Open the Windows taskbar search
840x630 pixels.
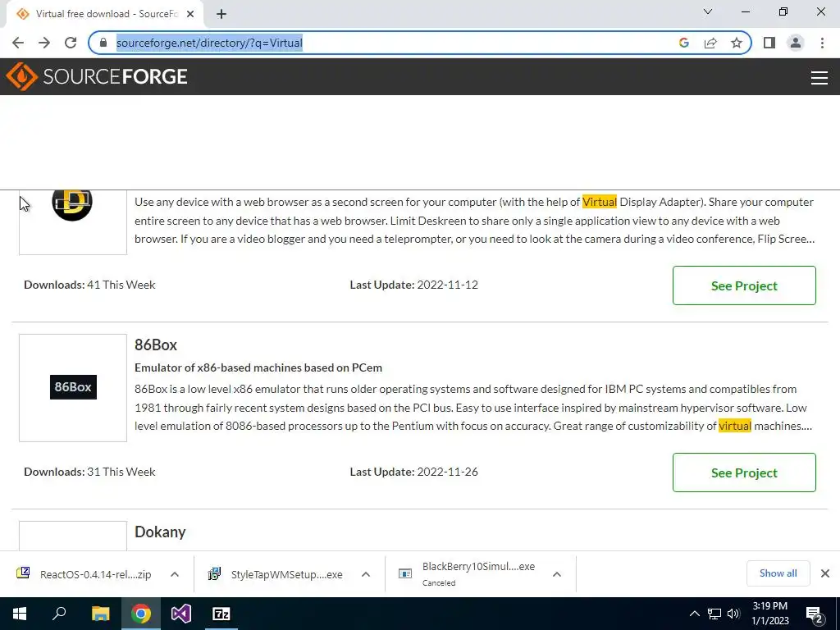coord(59,614)
